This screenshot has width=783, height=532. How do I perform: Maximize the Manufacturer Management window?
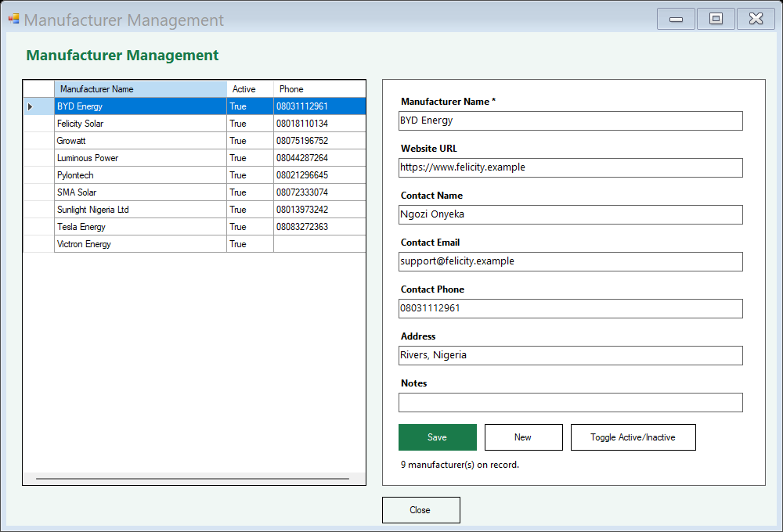716,19
